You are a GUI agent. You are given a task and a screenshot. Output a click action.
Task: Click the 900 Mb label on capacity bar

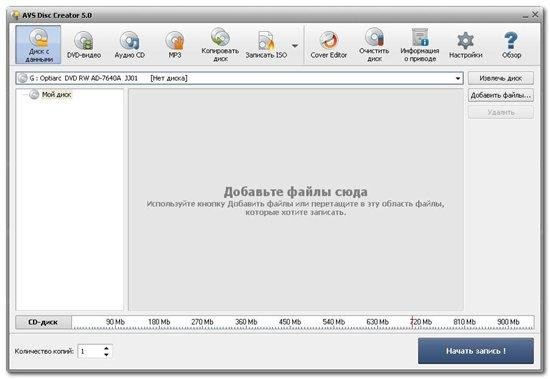[508, 322]
